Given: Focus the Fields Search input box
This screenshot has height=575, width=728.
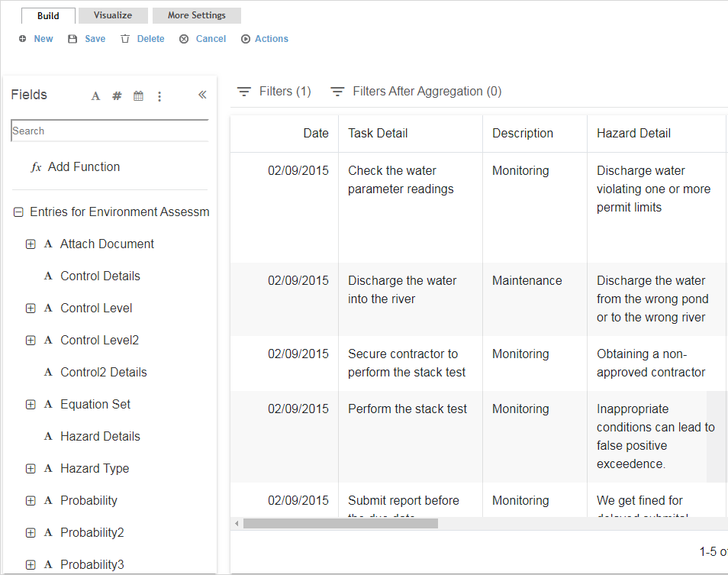Looking at the screenshot, I should [110, 131].
